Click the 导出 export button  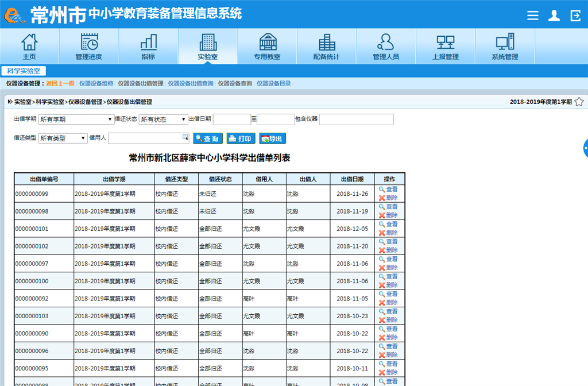pos(272,138)
